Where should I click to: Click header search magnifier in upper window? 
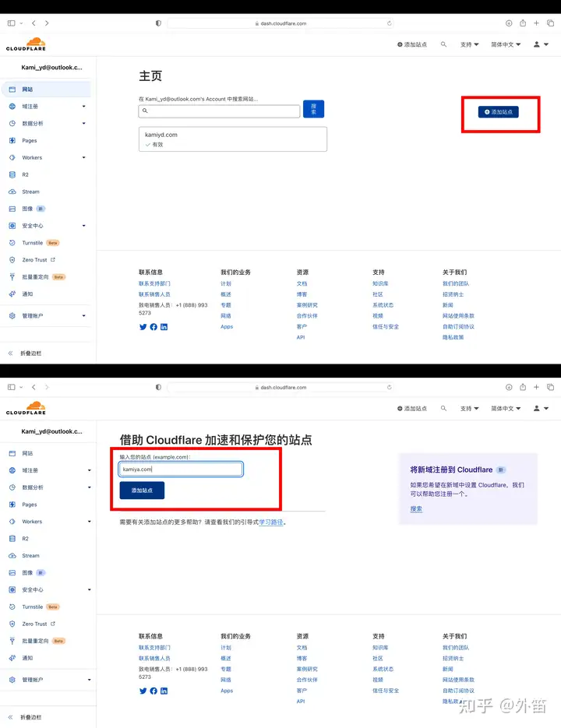pos(443,44)
